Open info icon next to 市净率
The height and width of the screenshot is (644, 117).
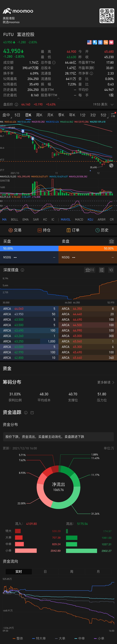91,74
